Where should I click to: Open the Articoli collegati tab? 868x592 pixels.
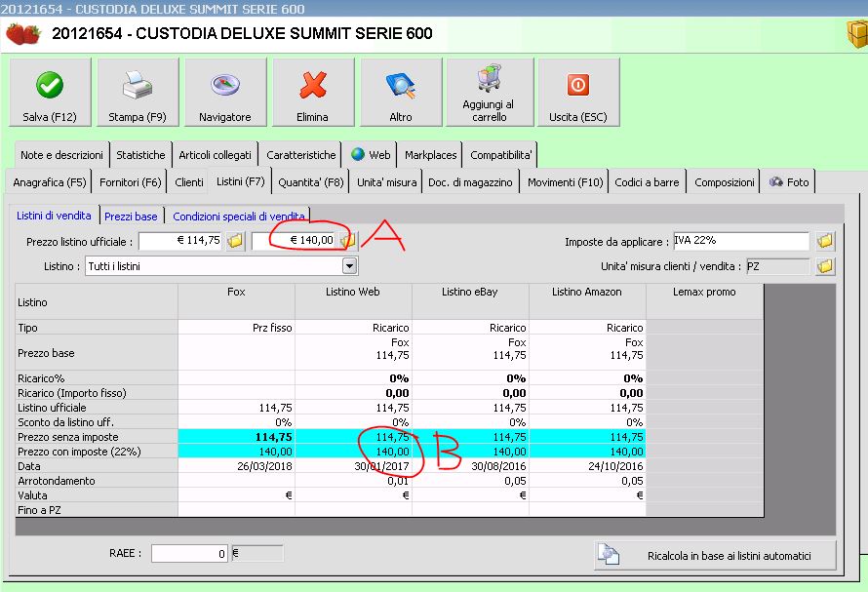215,155
